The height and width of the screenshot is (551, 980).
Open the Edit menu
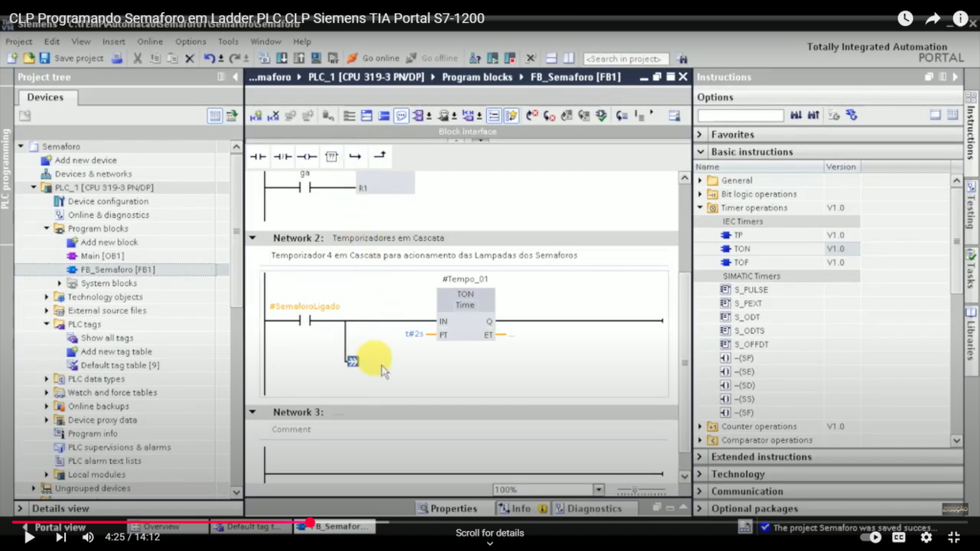52,41
